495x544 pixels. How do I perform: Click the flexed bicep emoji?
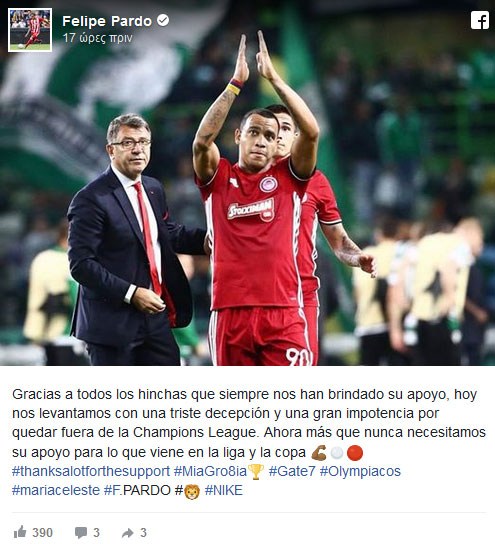319,453
